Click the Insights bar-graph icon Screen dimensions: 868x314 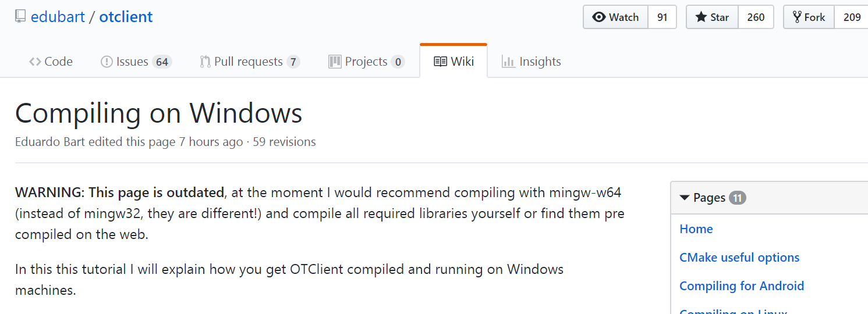coord(508,62)
